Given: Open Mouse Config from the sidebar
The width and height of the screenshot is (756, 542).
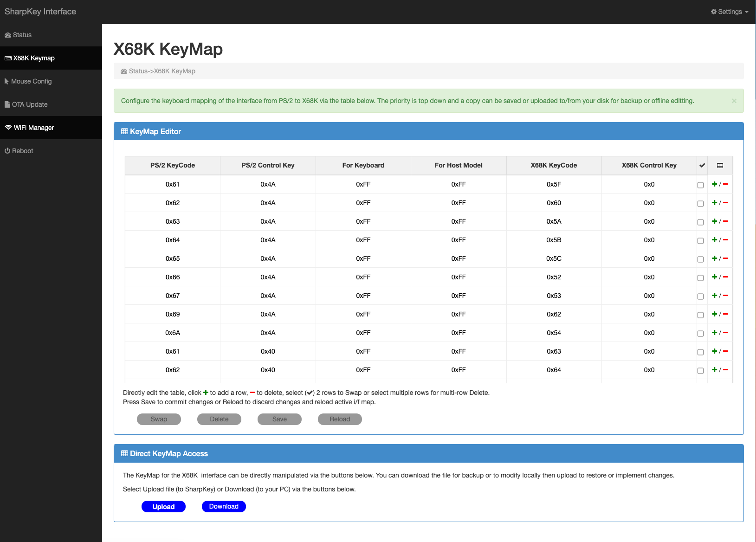Looking at the screenshot, I should coord(51,81).
